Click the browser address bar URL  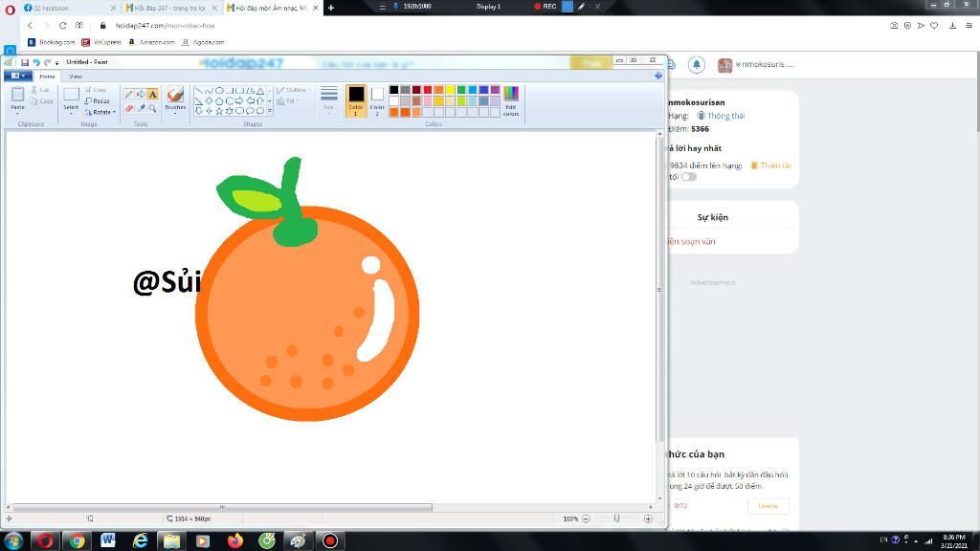[165, 26]
